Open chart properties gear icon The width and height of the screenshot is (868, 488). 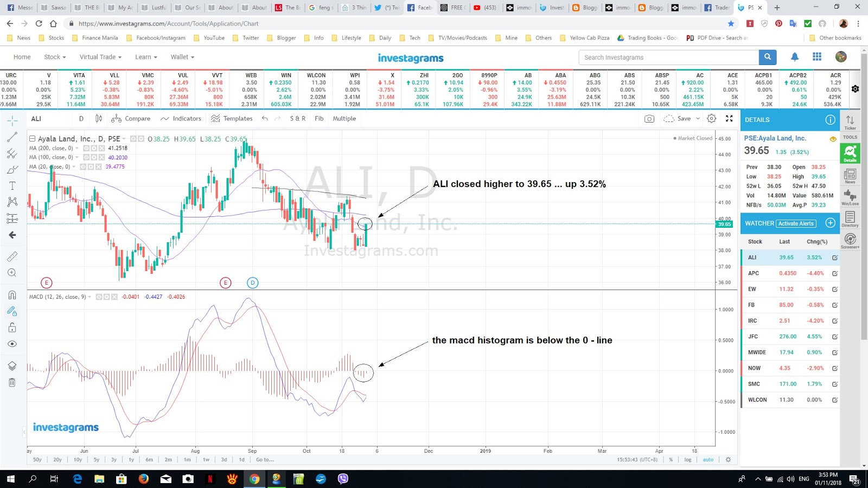(x=712, y=118)
